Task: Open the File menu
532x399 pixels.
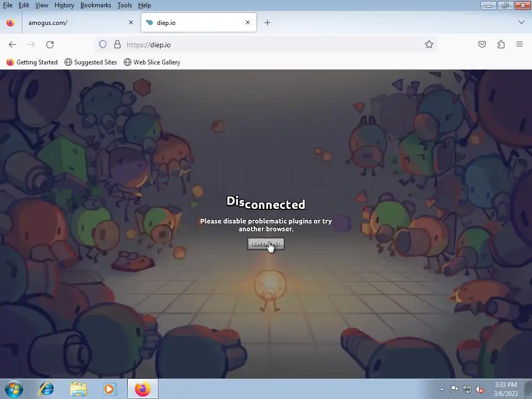Action: (x=7, y=5)
